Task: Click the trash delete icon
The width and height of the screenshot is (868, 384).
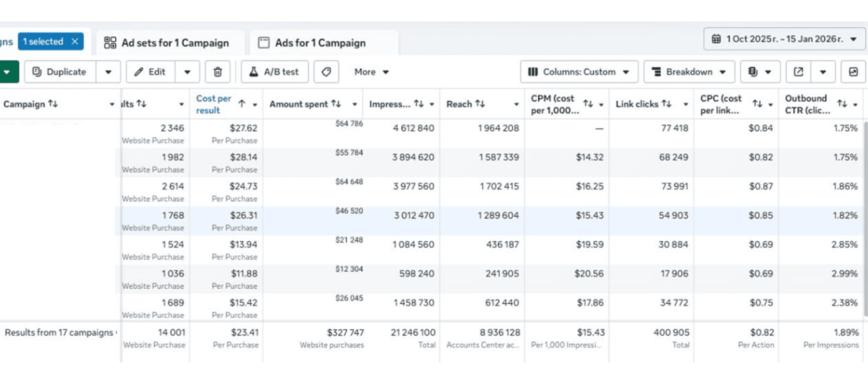Action: [x=217, y=72]
